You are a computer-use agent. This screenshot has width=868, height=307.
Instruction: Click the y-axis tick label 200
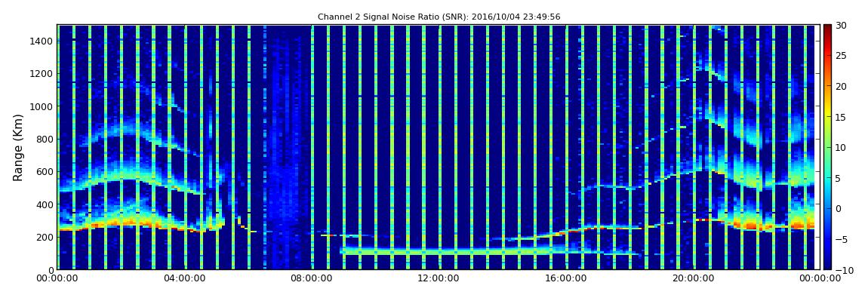click(x=45, y=238)
